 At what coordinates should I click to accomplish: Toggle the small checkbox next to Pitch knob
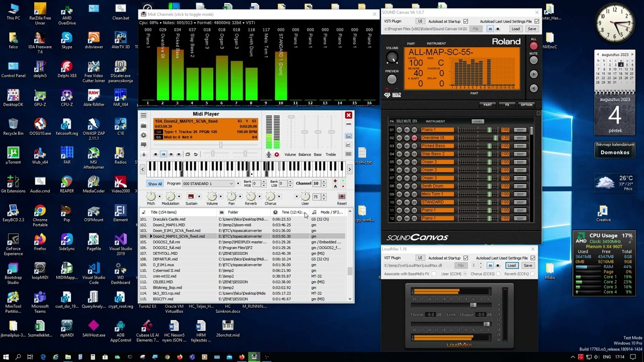[x=160, y=196]
